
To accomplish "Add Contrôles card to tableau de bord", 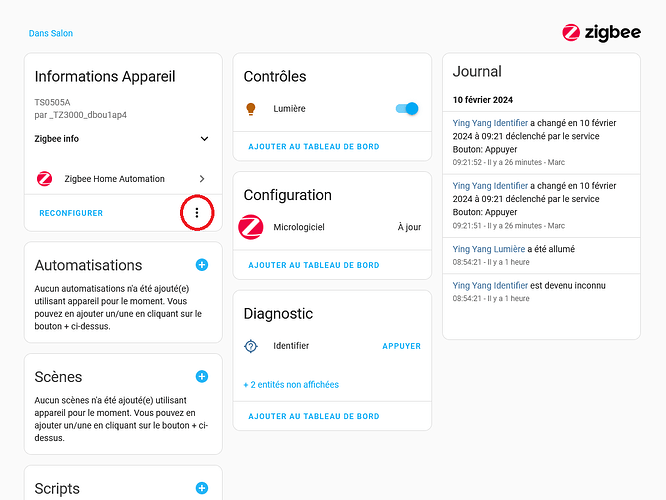I will click(314, 147).
